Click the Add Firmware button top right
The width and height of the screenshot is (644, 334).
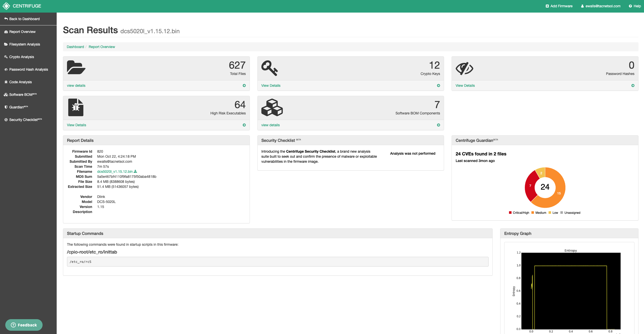[559, 6]
